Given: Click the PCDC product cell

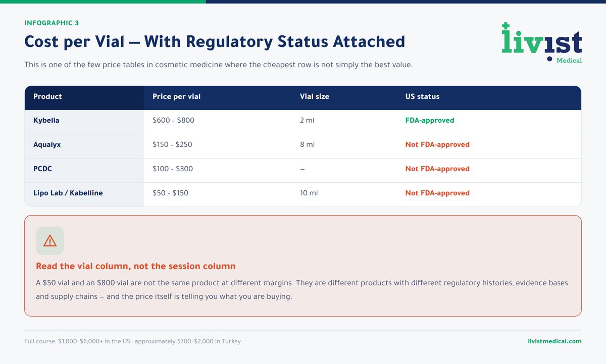Looking at the screenshot, I should (x=84, y=169).
